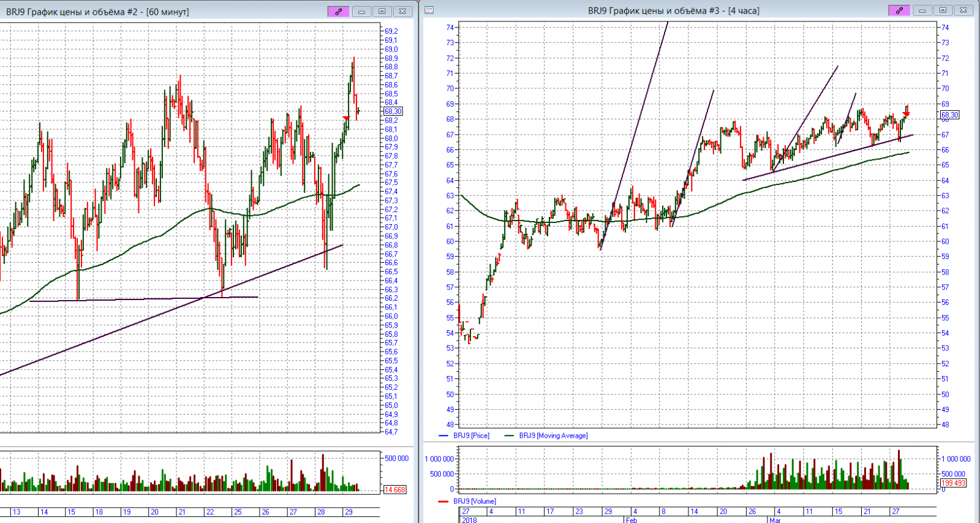Click the Feb label on the 4-hour date axis
Image resolution: width=980 pixels, height=523 pixels.
point(631,519)
